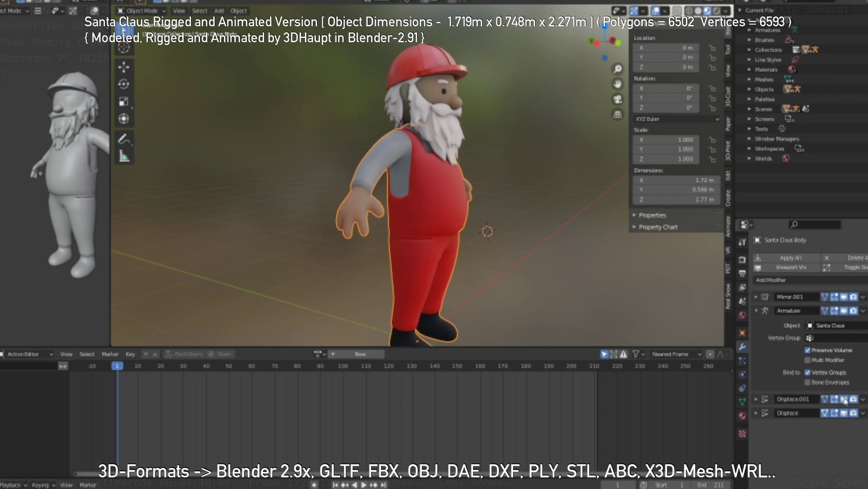This screenshot has width=868, height=489.
Task: Click frame 100 on the timeline ruler
Action: [x=342, y=366]
